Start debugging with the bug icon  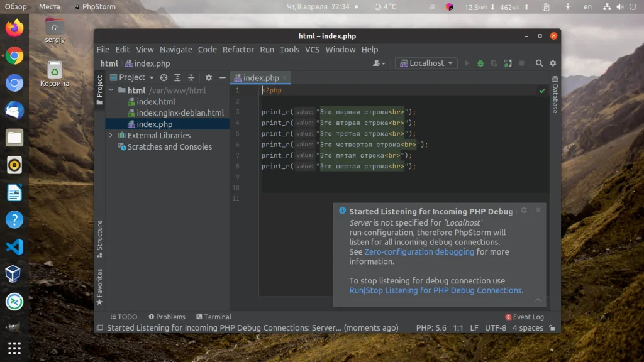[x=480, y=63]
